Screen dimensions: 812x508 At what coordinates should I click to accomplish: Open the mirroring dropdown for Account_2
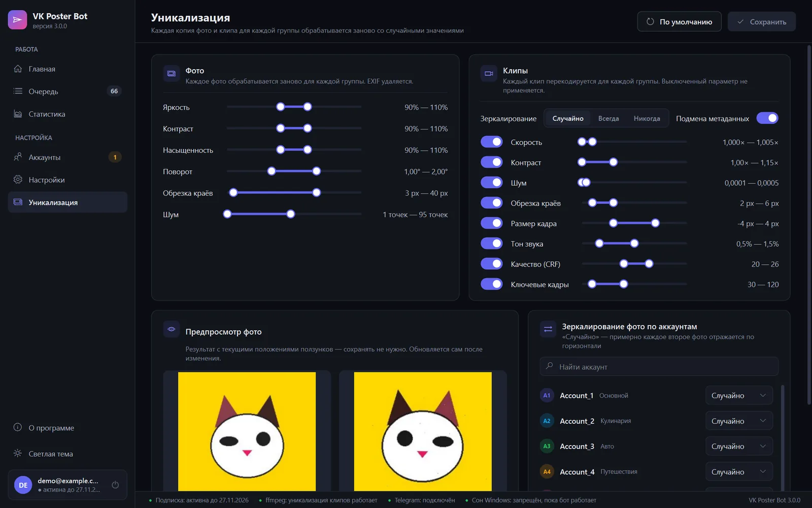click(739, 421)
